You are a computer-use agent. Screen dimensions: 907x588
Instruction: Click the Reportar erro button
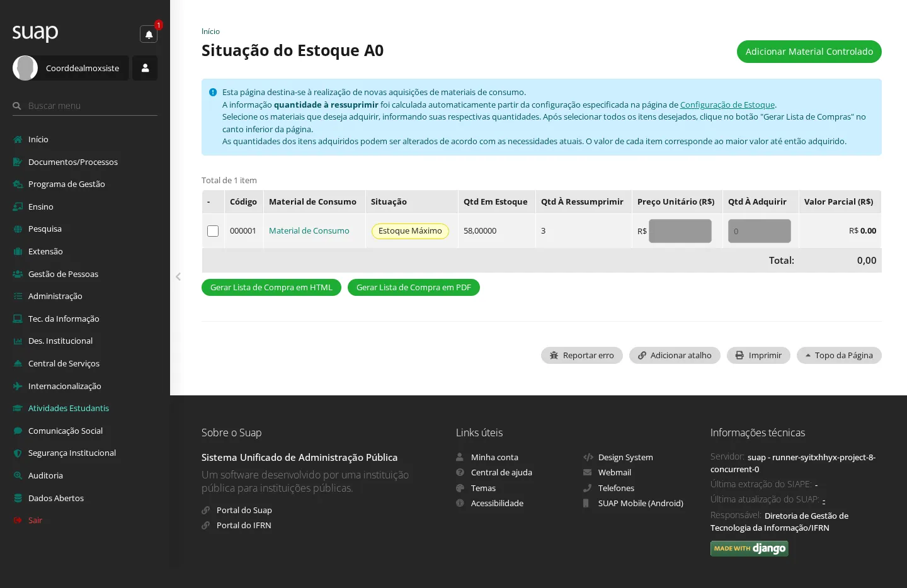click(x=581, y=356)
